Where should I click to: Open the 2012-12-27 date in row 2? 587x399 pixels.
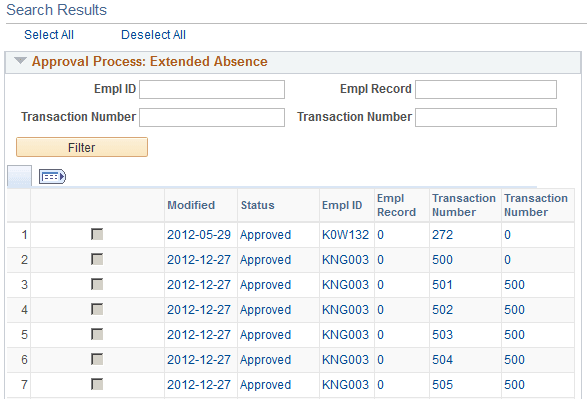coord(199,260)
